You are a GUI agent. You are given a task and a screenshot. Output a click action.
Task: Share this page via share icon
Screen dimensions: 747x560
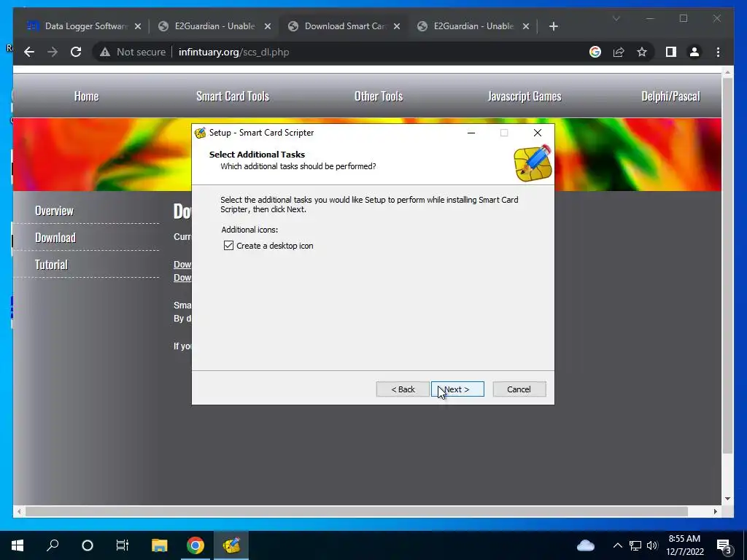click(x=619, y=52)
